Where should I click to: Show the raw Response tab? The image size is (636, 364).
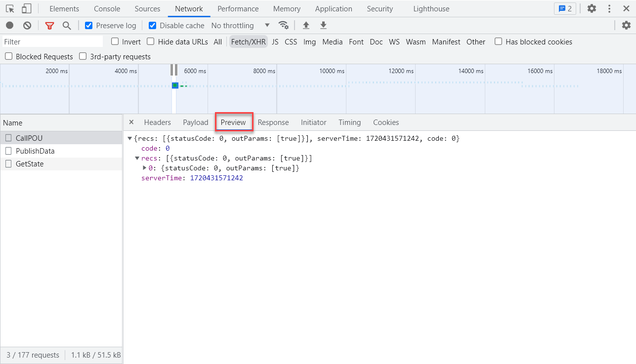273,122
